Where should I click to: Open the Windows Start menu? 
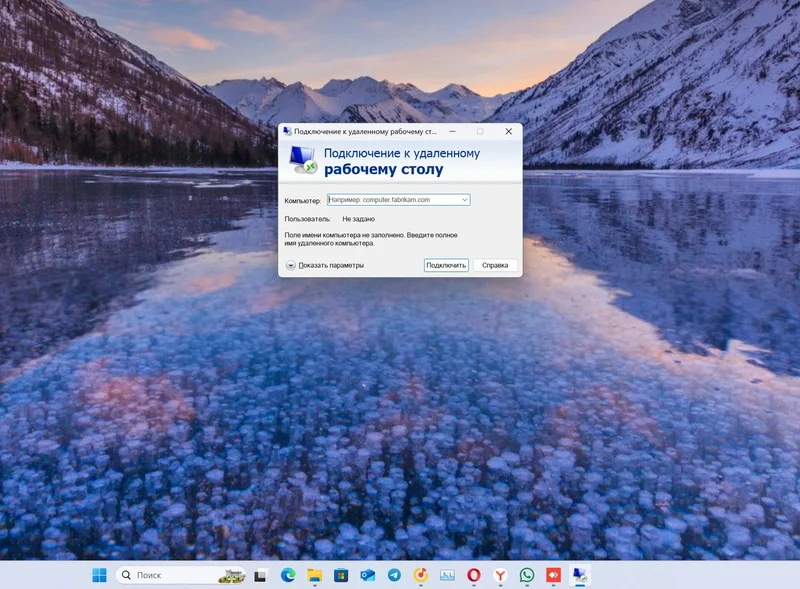[x=99, y=575]
